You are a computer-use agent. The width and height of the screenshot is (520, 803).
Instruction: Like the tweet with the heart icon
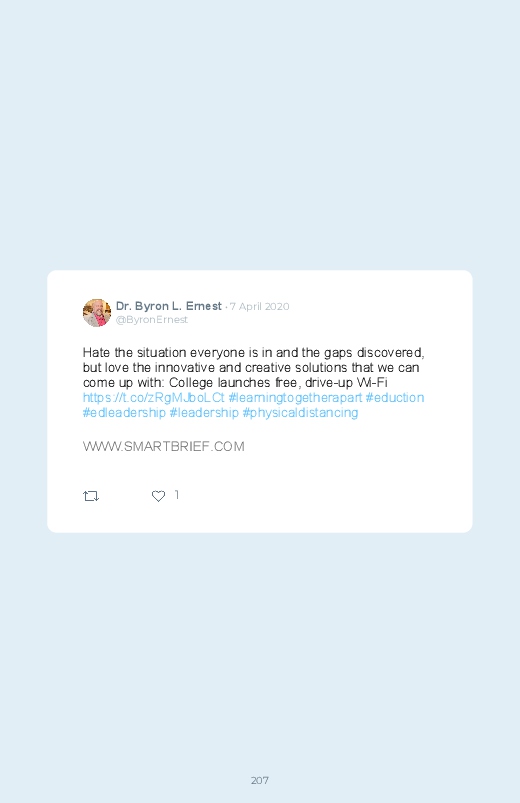click(x=158, y=496)
